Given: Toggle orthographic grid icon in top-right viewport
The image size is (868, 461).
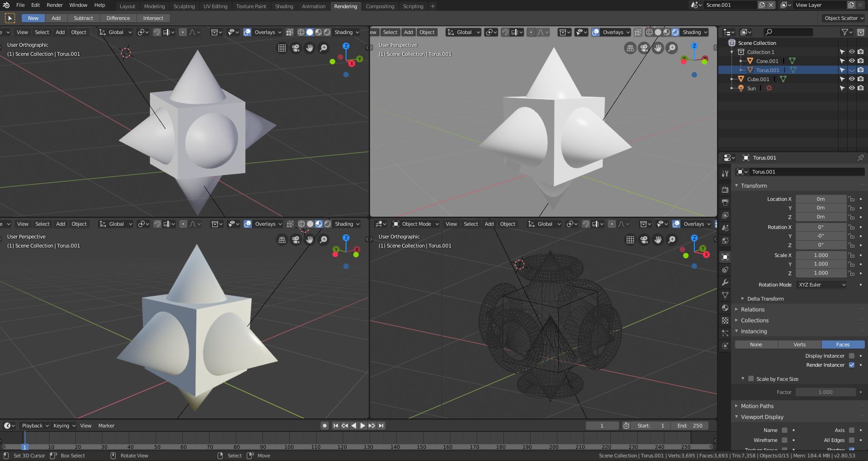Looking at the screenshot, I should click(630, 48).
